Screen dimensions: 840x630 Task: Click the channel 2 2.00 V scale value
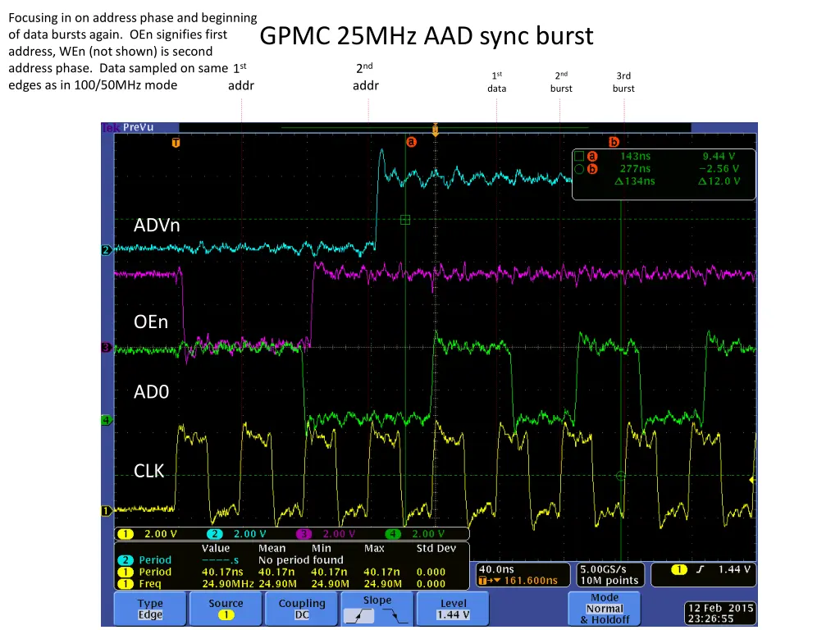(249, 533)
